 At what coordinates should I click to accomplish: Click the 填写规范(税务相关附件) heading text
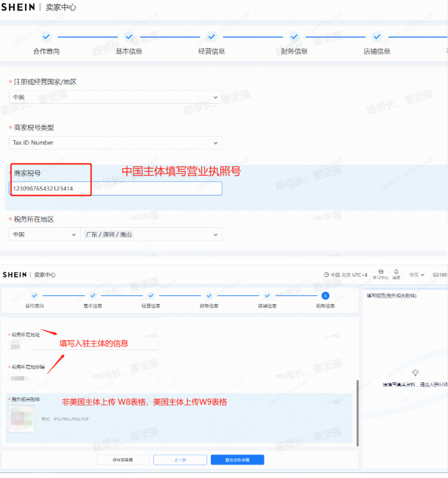392,295
